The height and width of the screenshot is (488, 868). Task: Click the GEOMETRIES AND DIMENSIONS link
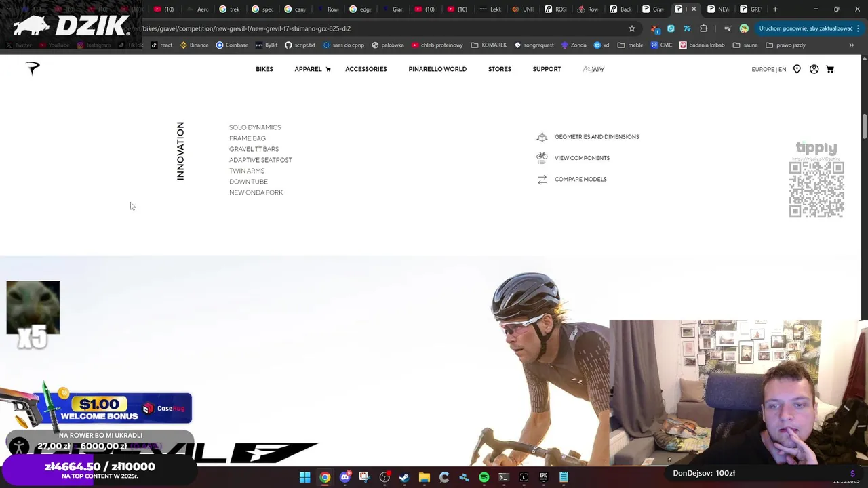(x=597, y=137)
